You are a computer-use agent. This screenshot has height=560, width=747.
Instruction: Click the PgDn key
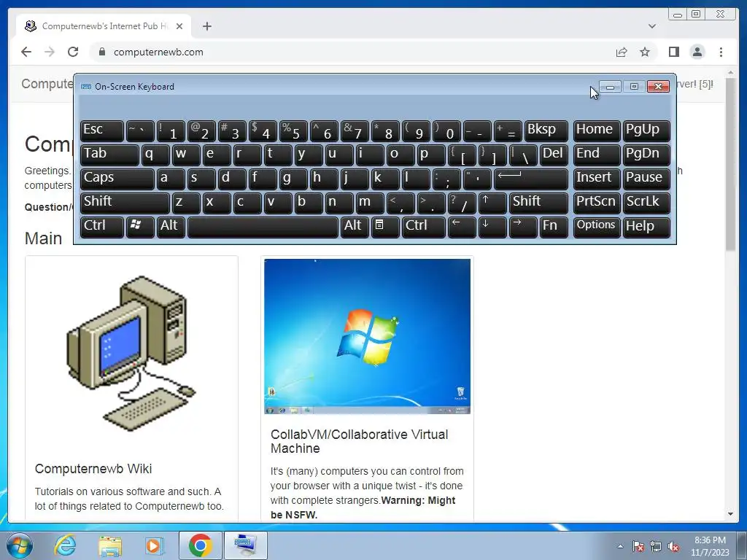point(646,155)
